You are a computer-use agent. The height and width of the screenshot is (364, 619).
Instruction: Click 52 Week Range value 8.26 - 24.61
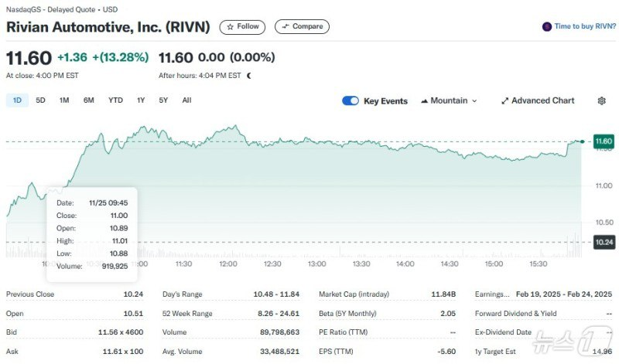click(x=279, y=314)
